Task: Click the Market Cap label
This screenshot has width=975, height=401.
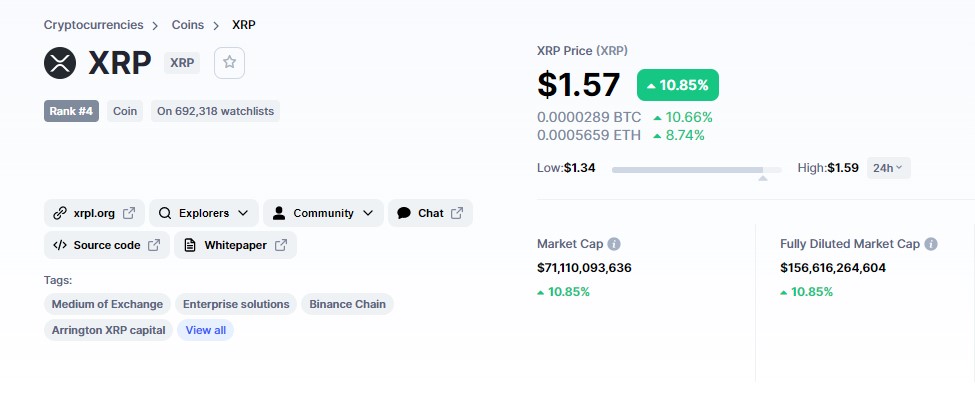Action: click(x=570, y=244)
